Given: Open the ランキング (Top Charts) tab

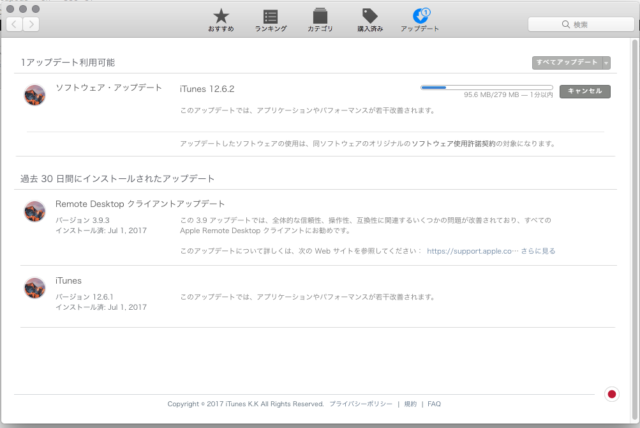Looking at the screenshot, I should 271,20.
